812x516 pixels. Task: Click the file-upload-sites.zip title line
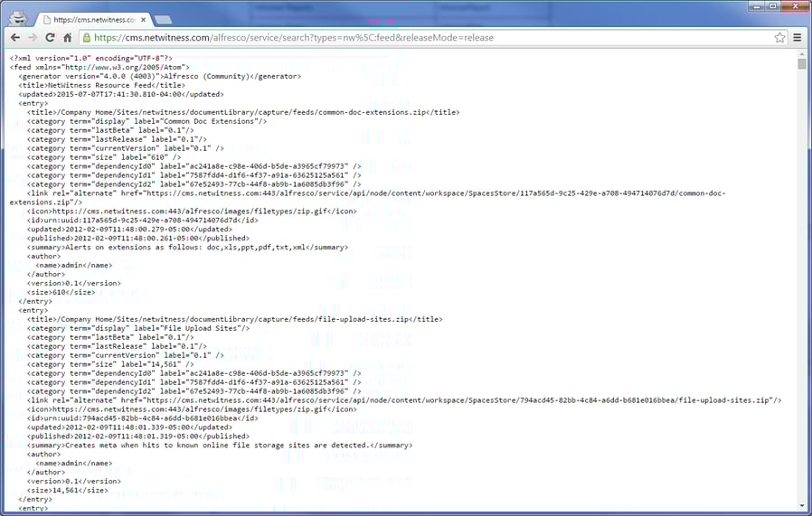coord(234,319)
